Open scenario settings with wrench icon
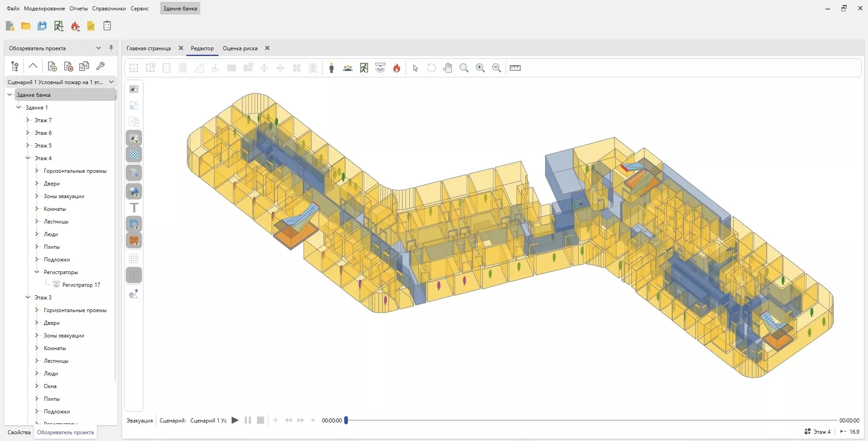The height and width of the screenshot is (441, 868). click(100, 66)
